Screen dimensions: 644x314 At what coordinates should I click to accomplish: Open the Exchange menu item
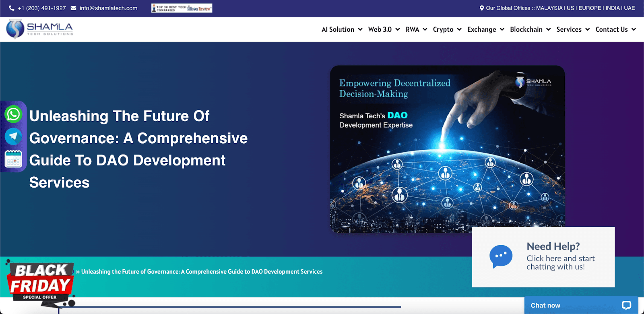[x=481, y=29]
